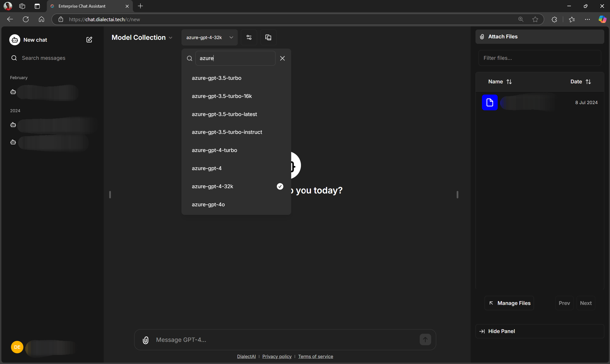This screenshot has height=364, width=610.
Task: Click the model search field containing azure
Action: click(235, 58)
